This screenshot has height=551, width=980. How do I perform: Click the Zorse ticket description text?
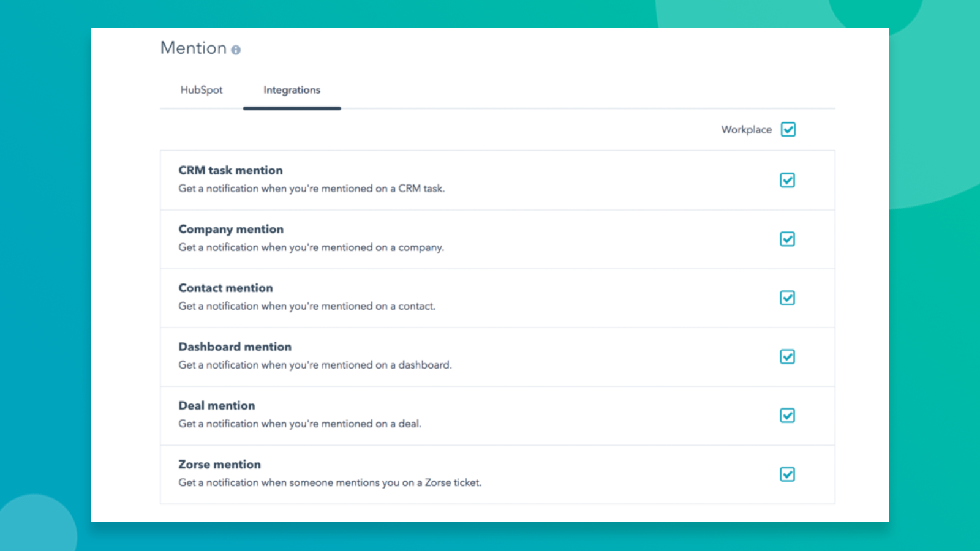click(330, 482)
